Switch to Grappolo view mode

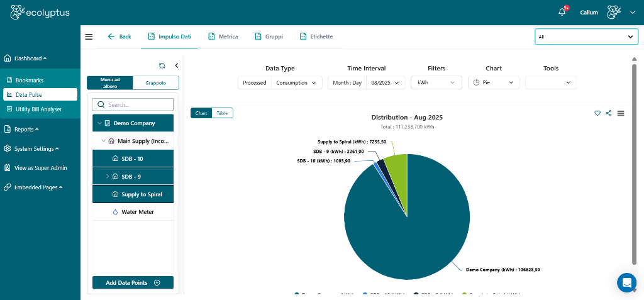pos(155,82)
